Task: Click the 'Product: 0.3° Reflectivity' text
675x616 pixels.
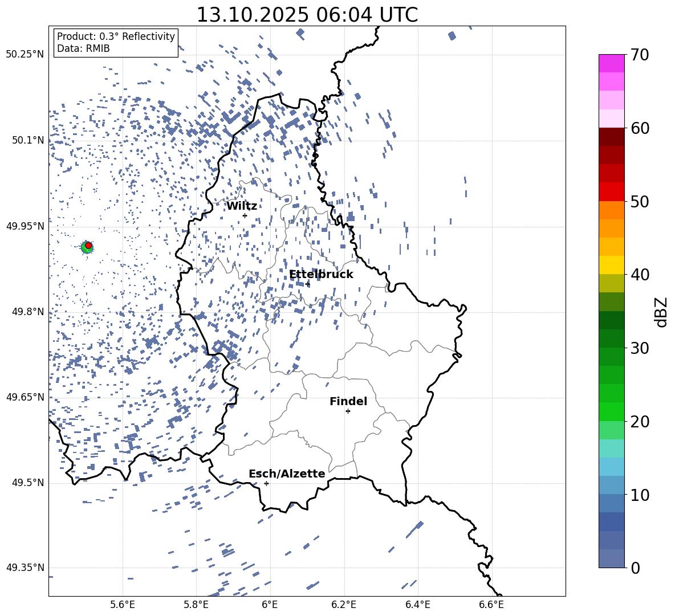Action: click(116, 36)
